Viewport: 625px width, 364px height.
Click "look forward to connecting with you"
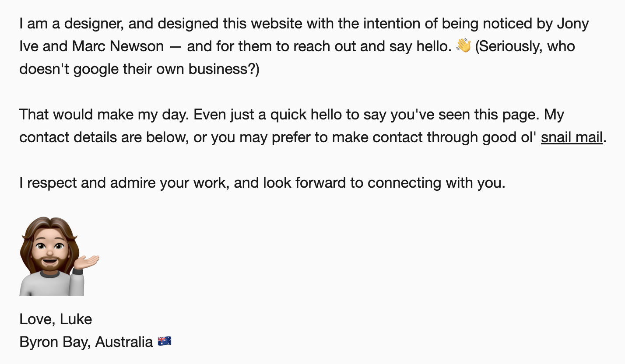pos(384,183)
